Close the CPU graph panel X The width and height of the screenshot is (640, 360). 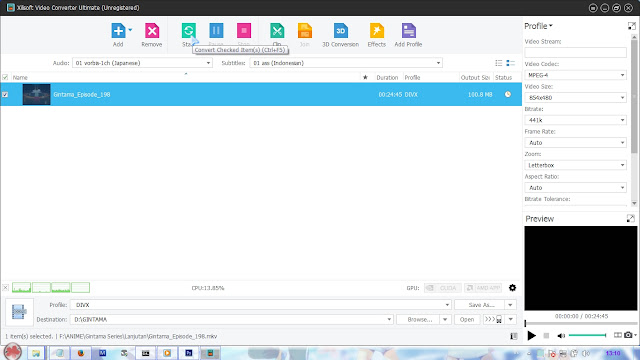(5, 288)
